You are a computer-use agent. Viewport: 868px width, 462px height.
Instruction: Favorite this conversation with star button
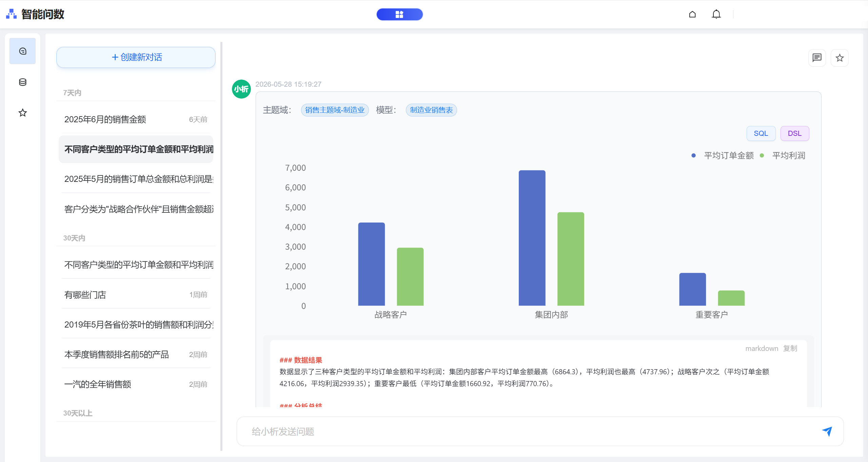click(x=840, y=58)
